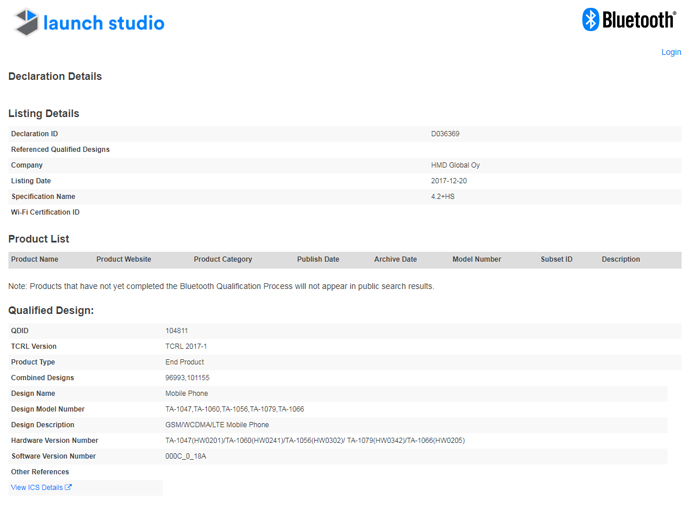This screenshot has height=510, width=690.
Task: Click the Product List heading
Action: (x=39, y=239)
